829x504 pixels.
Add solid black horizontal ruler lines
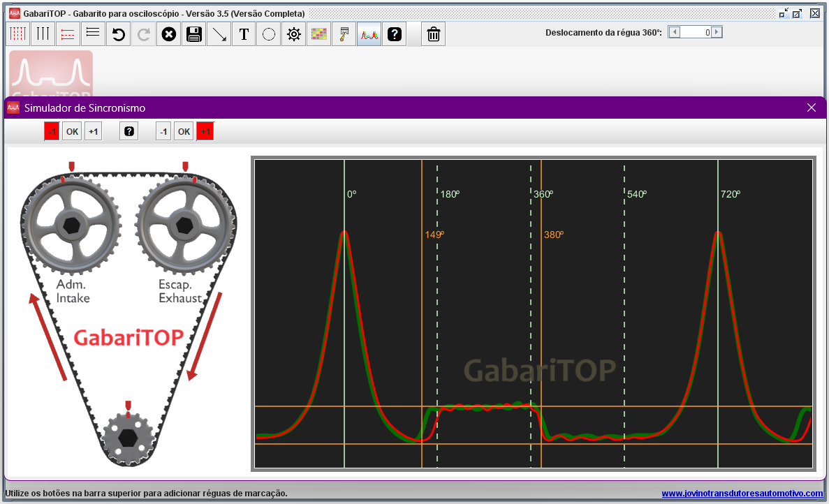92,34
